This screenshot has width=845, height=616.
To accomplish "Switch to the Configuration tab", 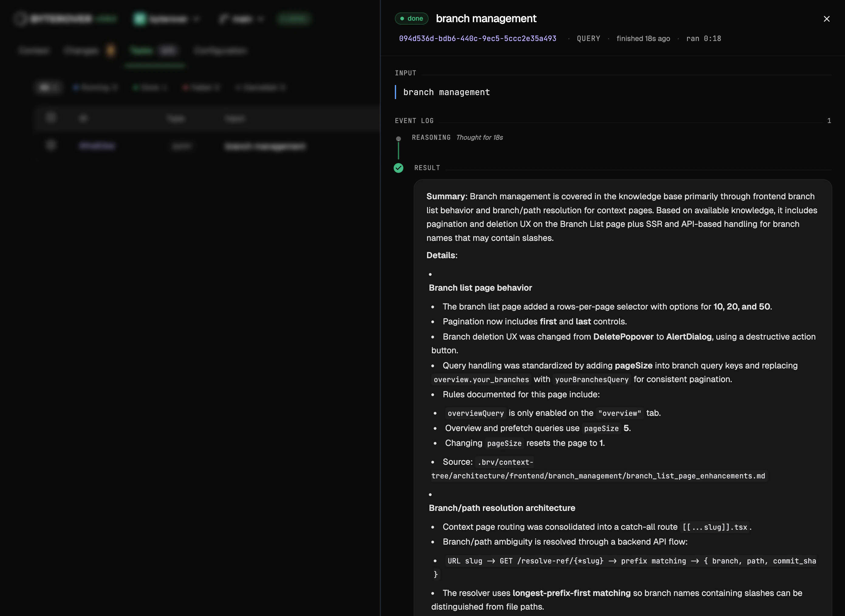I will pos(220,50).
